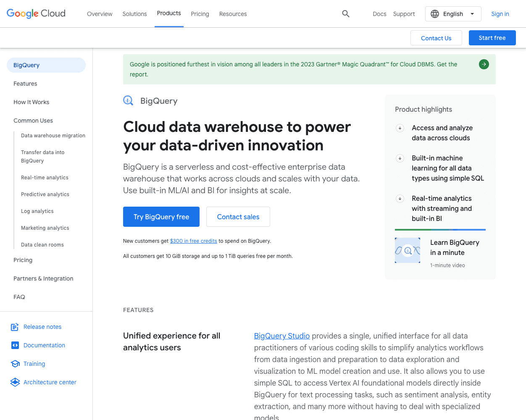Open Learn BigQuery in a minute text

(x=455, y=248)
